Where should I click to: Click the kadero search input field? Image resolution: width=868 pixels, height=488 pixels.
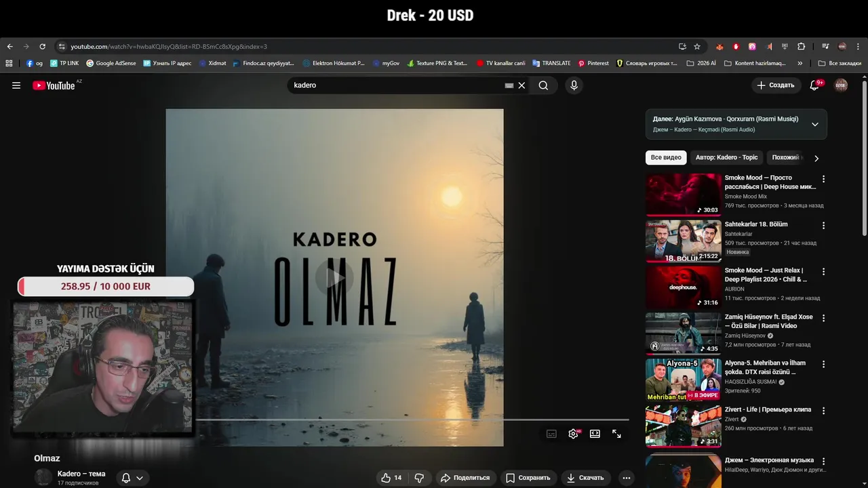(x=397, y=85)
